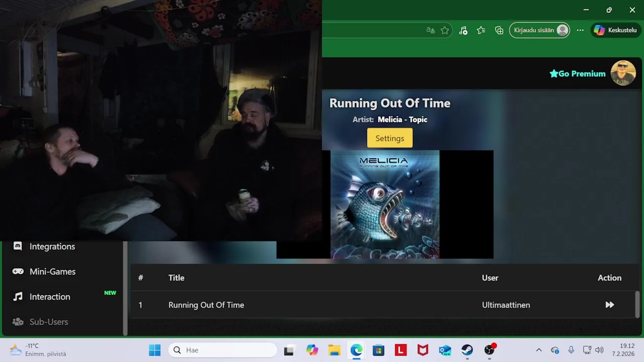Switch to Microsoft Edge on the taskbar
The width and height of the screenshot is (644, 362).
coord(356,350)
